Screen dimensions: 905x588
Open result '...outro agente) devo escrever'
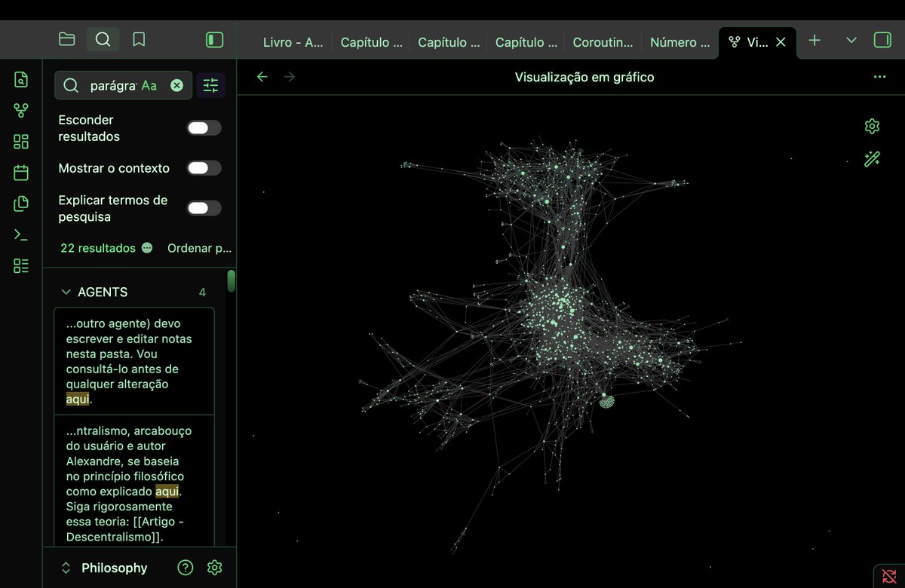tap(134, 361)
